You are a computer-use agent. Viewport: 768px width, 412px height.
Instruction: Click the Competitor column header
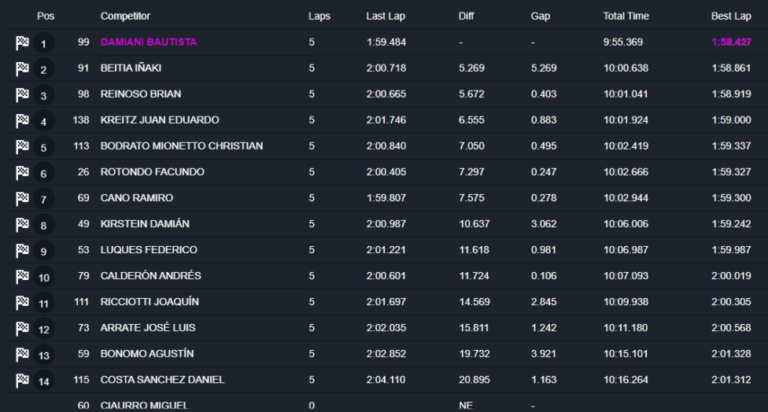125,16
